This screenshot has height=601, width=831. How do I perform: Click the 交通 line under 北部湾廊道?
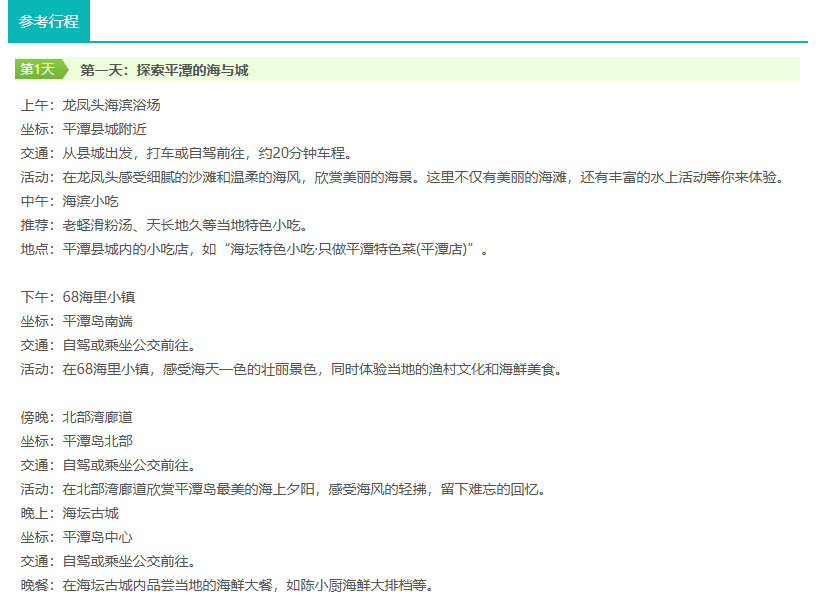point(109,465)
